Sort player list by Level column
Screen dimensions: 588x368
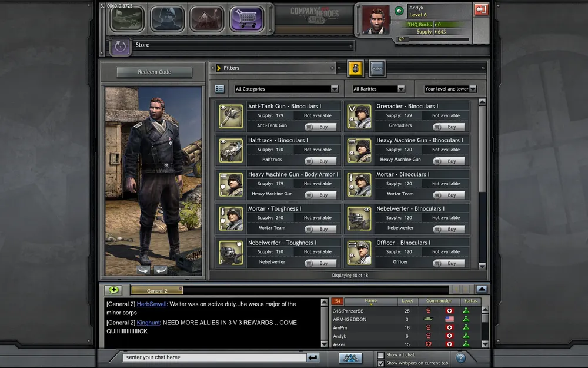click(407, 301)
